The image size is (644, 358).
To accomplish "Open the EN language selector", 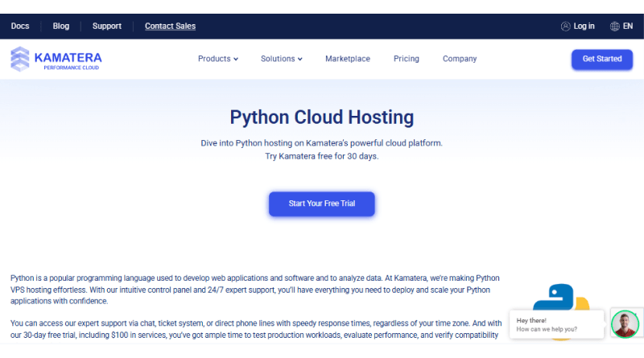I will coord(628,27).
